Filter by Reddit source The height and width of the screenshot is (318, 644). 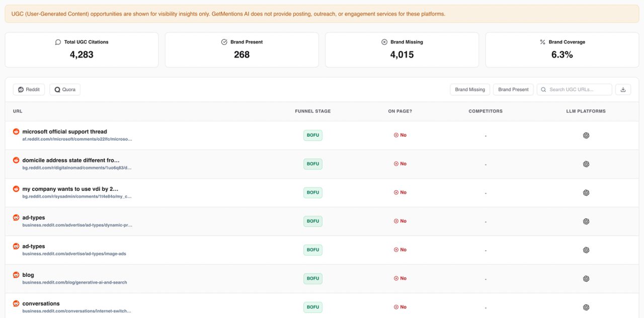point(29,90)
